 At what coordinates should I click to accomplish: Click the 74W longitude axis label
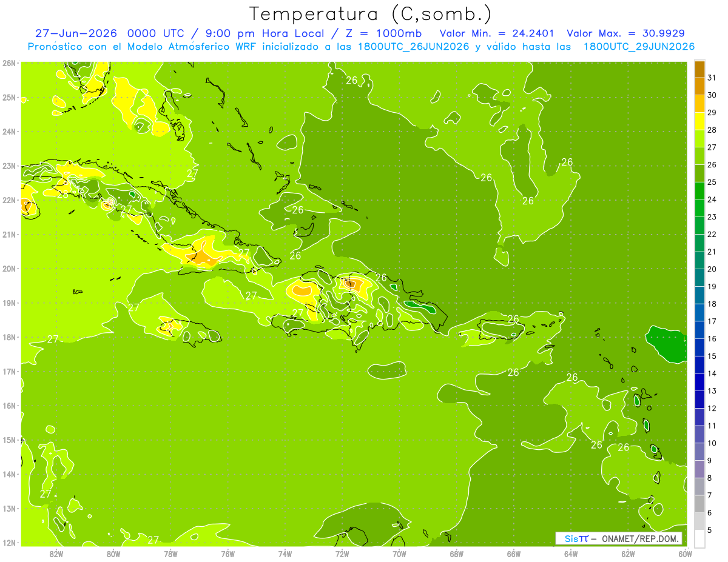(285, 554)
